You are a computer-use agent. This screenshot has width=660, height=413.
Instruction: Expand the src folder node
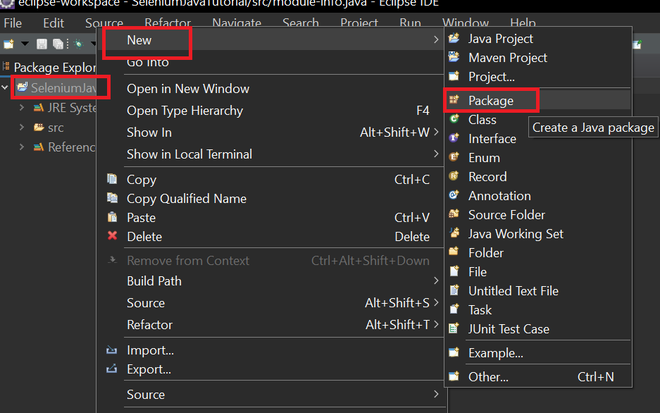pyautogui.click(x=21, y=127)
